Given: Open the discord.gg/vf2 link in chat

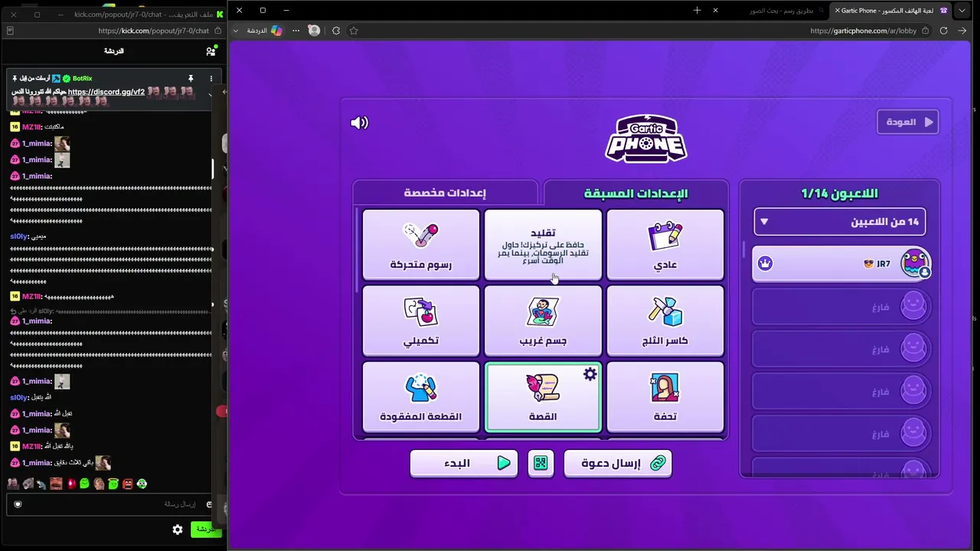Looking at the screenshot, I should pos(106,92).
